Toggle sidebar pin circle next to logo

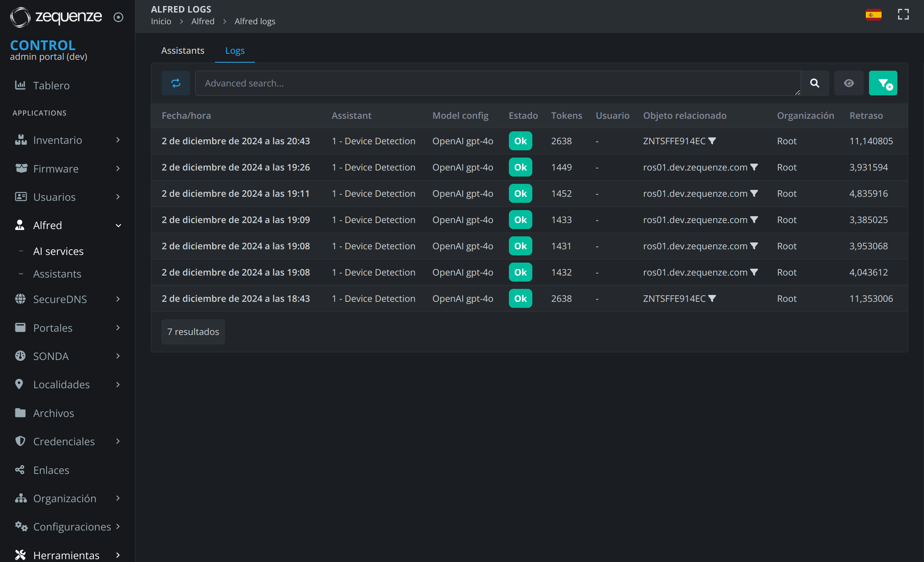118,17
